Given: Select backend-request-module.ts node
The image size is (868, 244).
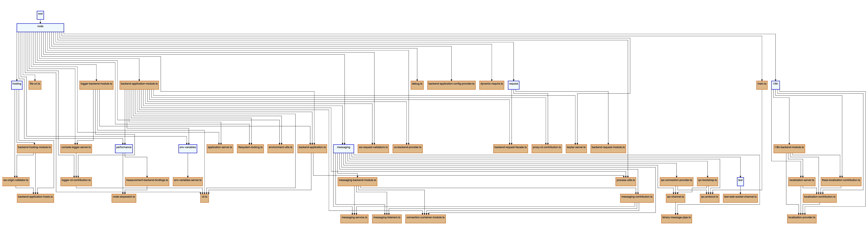Looking at the screenshot, I should click(x=608, y=149).
